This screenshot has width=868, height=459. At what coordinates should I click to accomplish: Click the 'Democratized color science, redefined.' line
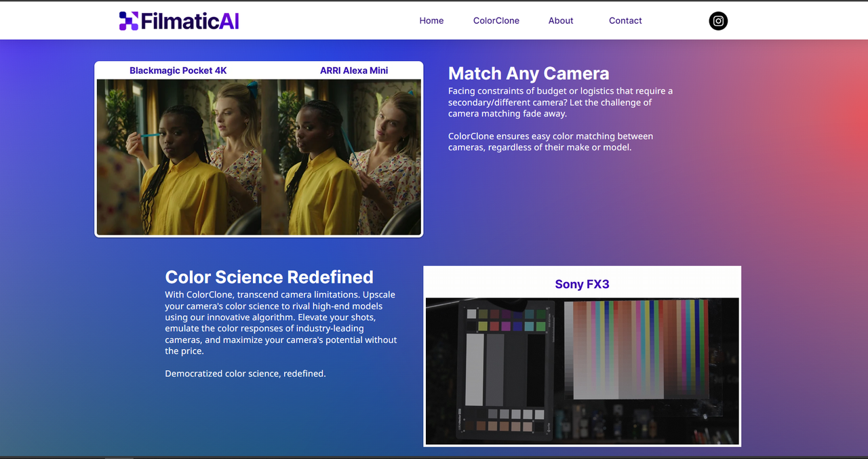coord(245,374)
